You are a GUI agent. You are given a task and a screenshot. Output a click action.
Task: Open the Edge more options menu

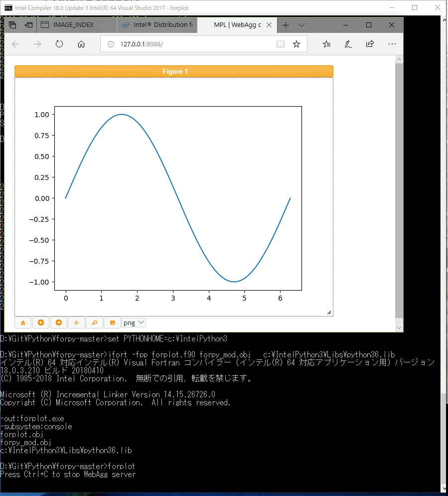[392, 44]
